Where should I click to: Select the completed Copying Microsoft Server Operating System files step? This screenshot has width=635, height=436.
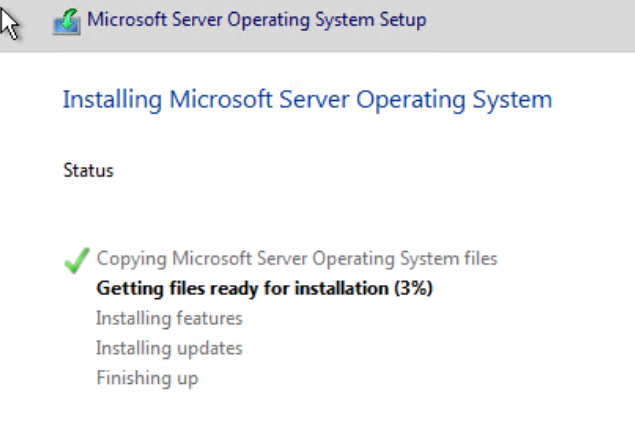pos(296,259)
